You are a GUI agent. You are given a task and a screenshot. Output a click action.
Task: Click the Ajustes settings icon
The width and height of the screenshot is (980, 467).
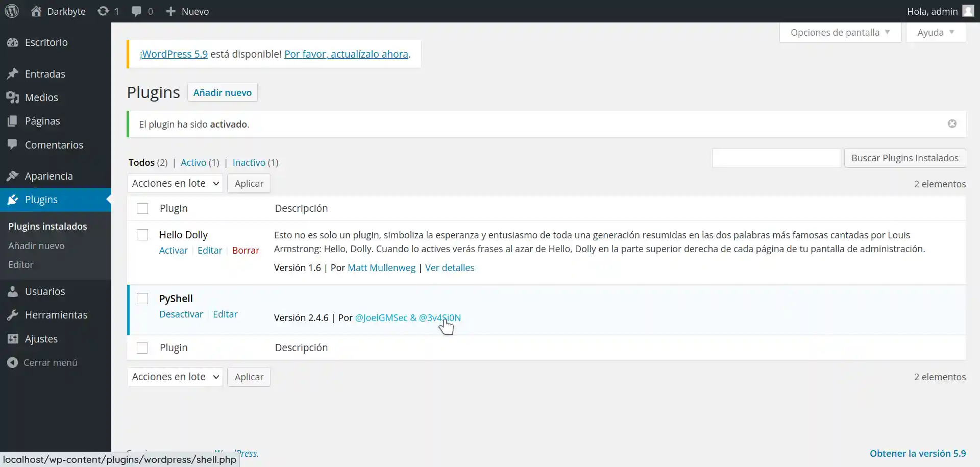click(x=13, y=339)
